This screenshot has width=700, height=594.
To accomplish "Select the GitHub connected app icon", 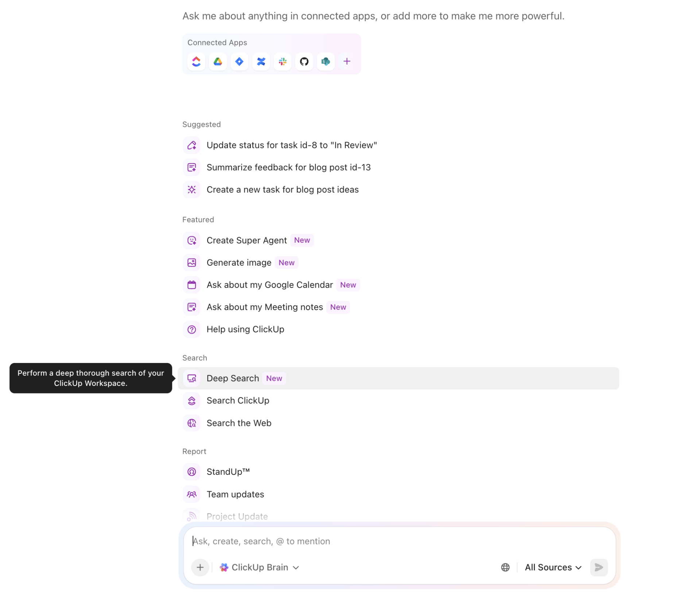I will point(304,61).
